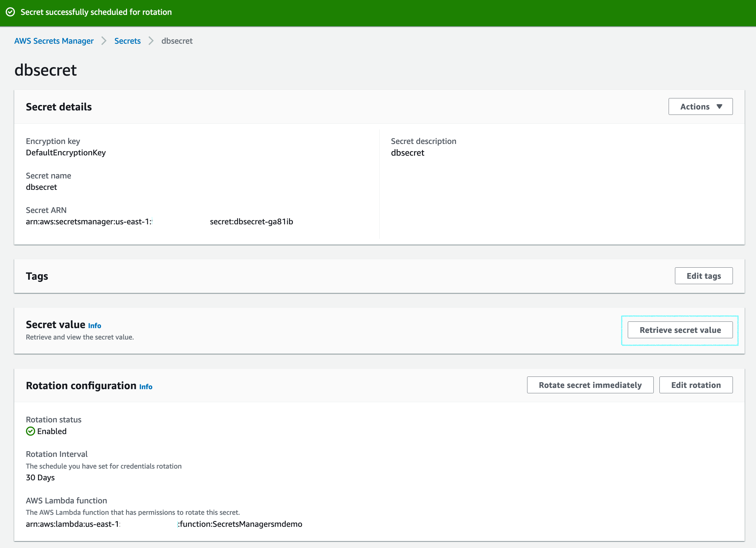Click dbsecret value under Secret name
This screenshot has width=756, height=548.
coord(41,187)
